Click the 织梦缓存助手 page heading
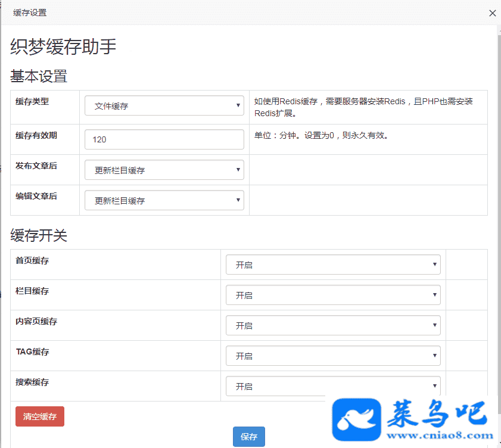This screenshot has width=501, height=448. [63, 47]
